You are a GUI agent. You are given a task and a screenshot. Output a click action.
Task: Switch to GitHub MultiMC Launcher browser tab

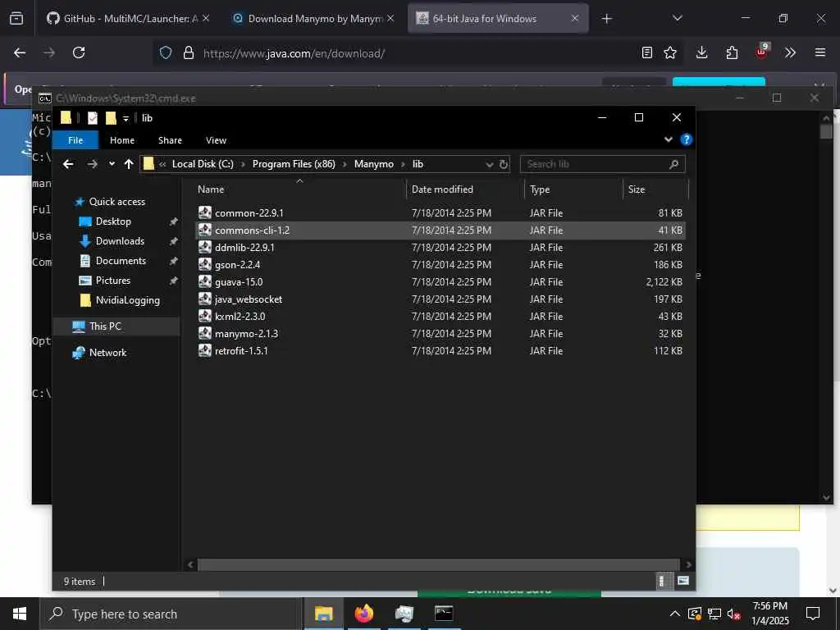click(x=129, y=19)
